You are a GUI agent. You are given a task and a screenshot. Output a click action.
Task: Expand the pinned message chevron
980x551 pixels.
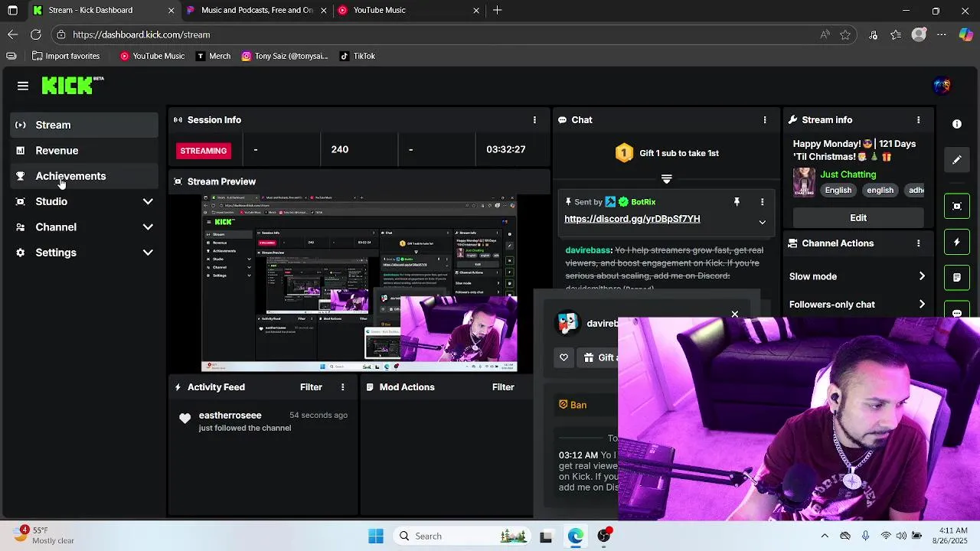click(762, 223)
